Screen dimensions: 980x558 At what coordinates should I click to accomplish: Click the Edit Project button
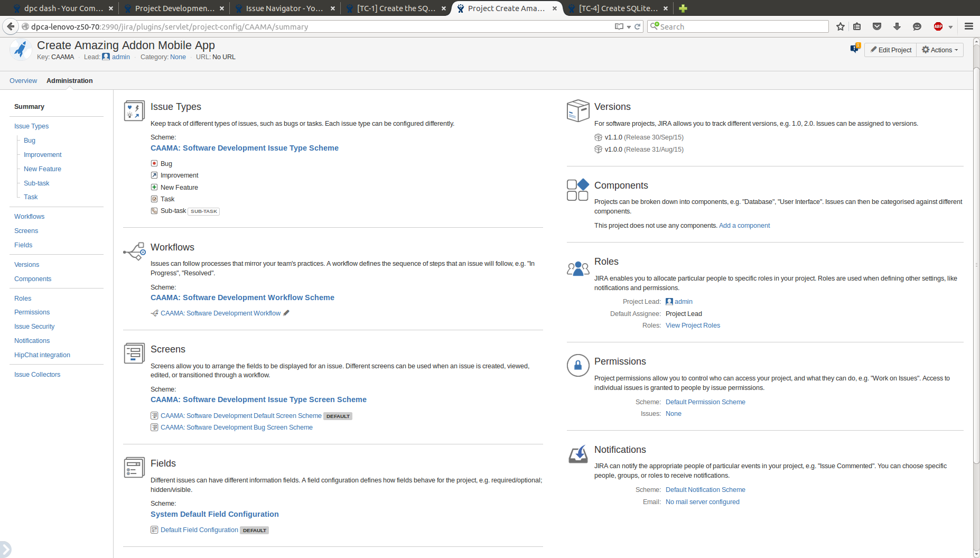tap(891, 50)
